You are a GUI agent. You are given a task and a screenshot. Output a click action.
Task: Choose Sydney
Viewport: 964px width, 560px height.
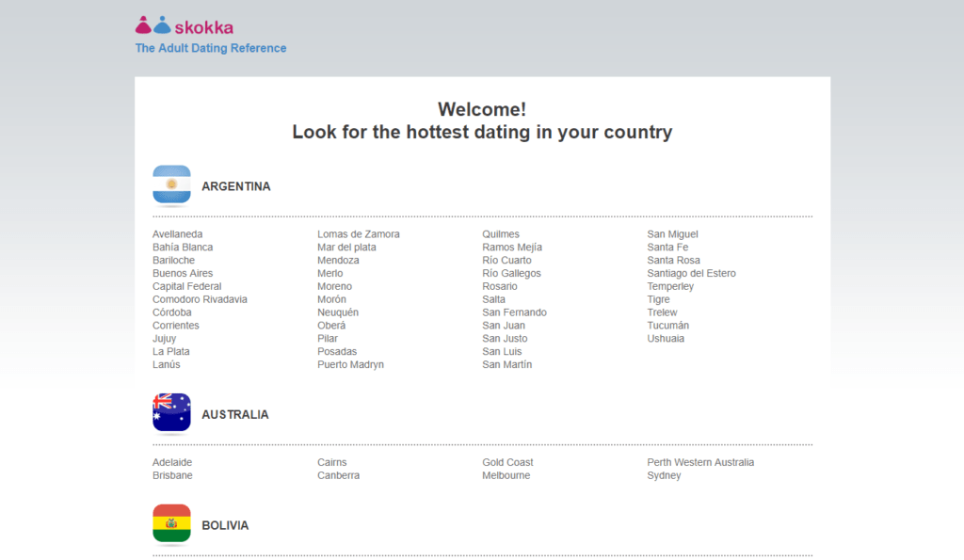pos(664,475)
